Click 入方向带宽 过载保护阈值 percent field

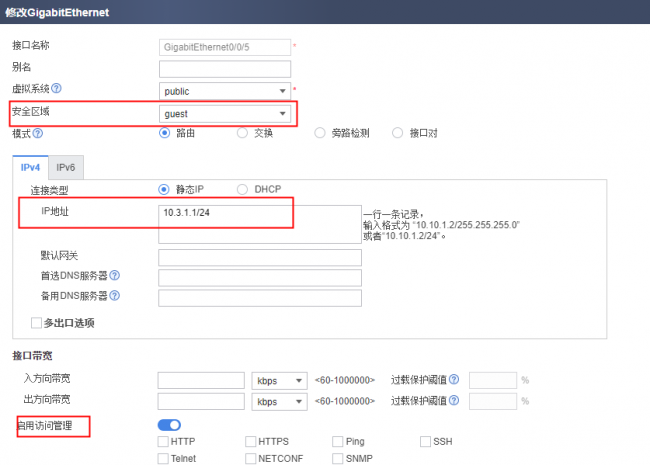click(493, 380)
